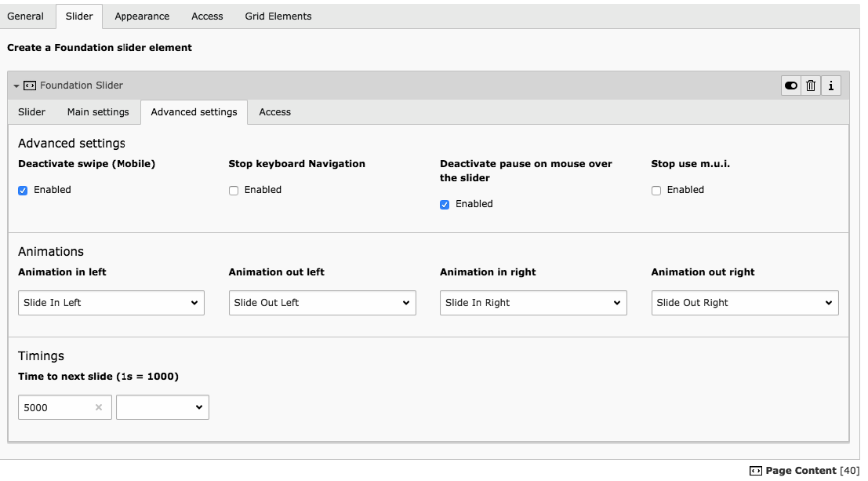Screen dimensions: 868x481
Task: Switch to the General tab
Action: tap(25, 16)
